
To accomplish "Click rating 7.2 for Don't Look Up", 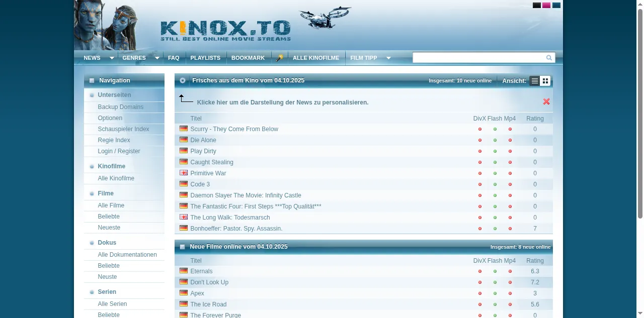I will [x=535, y=282].
